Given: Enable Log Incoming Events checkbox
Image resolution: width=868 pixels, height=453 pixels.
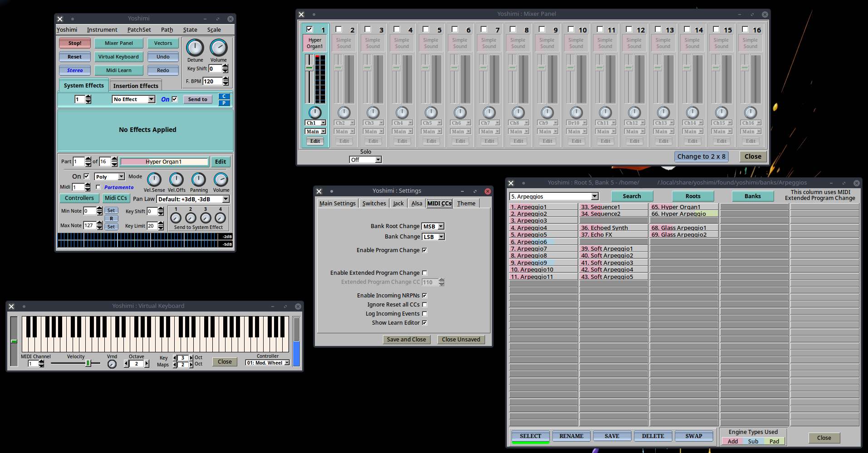Looking at the screenshot, I should pos(425,314).
